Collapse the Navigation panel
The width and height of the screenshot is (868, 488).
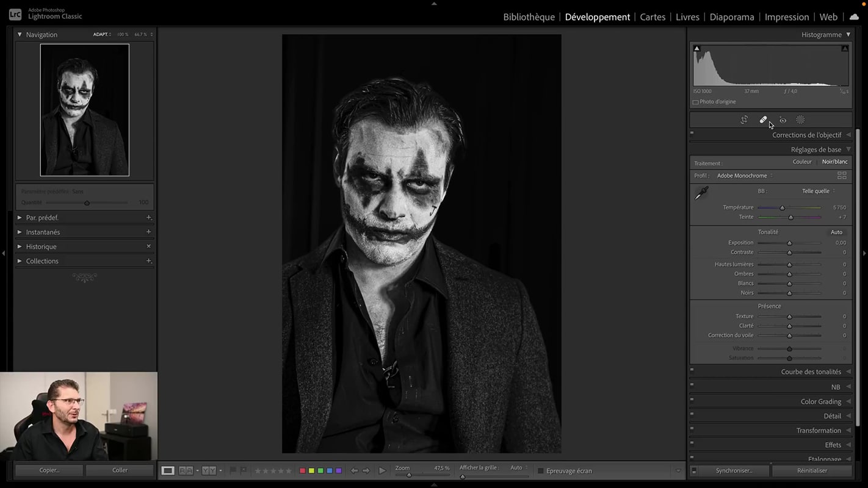[20, 35]
